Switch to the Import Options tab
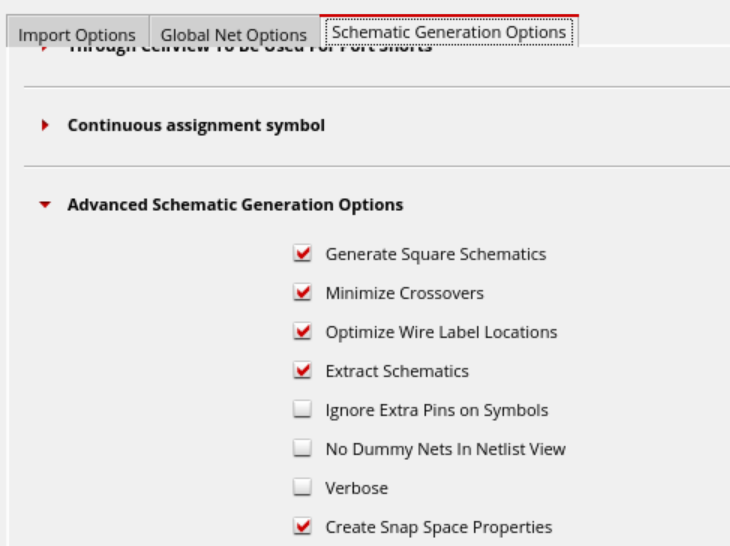730x546 pixels. pos(76,35)
